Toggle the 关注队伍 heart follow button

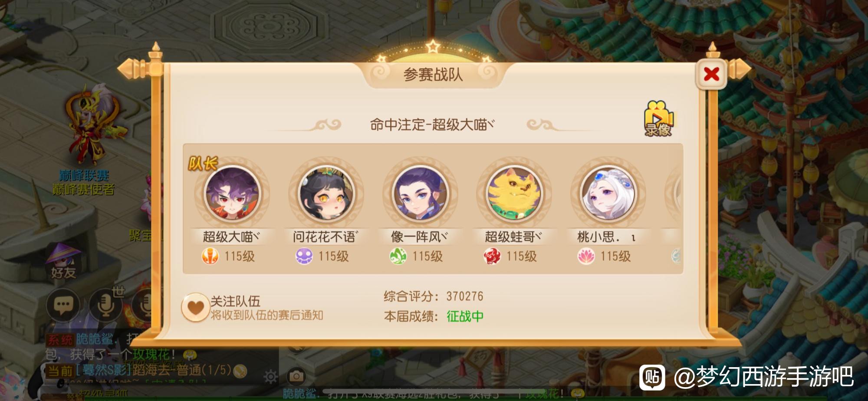[195, 307]
